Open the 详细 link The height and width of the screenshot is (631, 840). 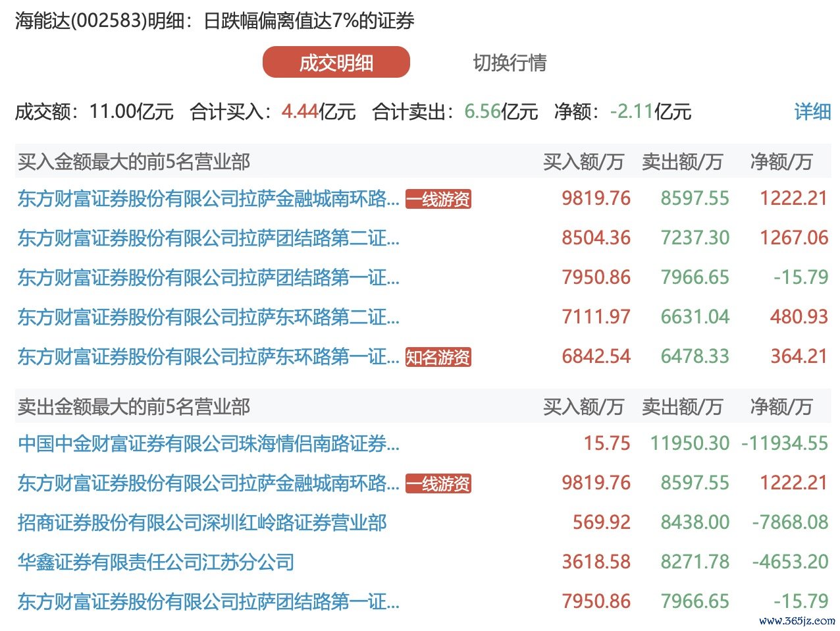[812, 111]
